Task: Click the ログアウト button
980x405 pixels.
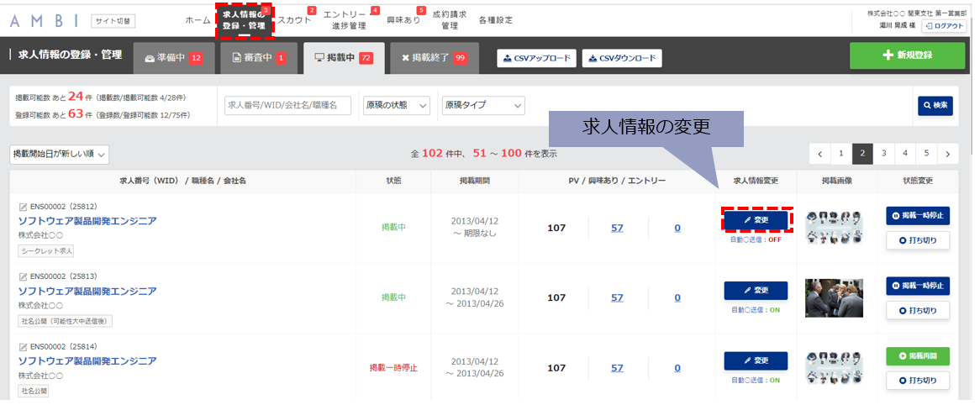Action: click(944, 25)
